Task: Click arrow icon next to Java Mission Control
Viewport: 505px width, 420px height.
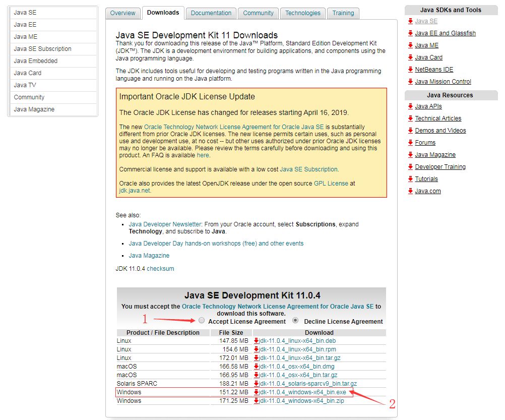Action: (x=410, y=82)
